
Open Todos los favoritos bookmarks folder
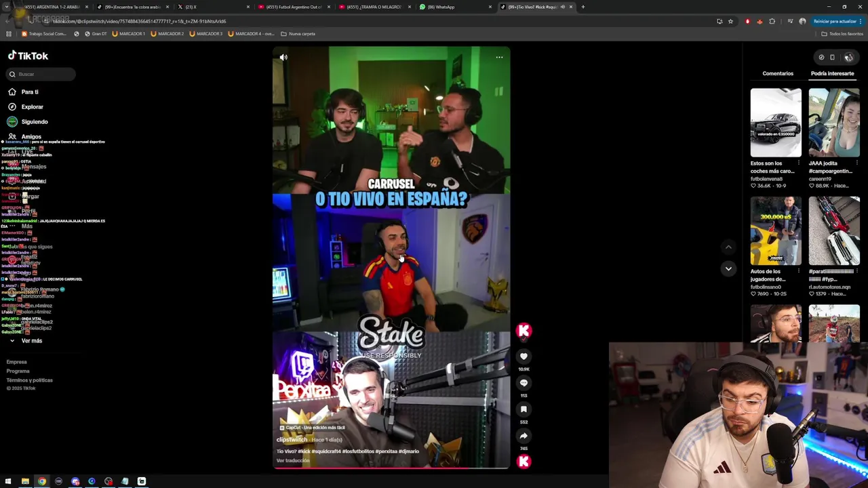842,34
